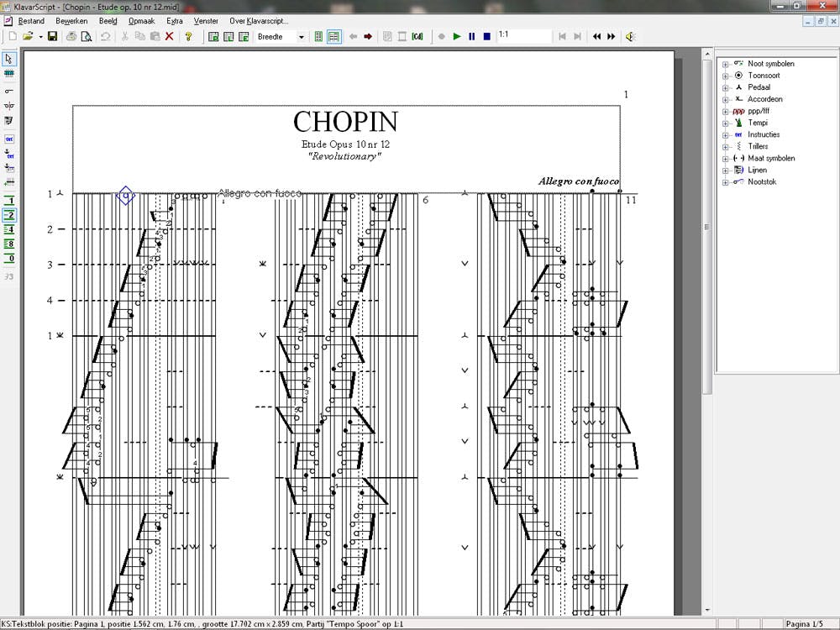Select note duration 4 button

coord(9,230)
